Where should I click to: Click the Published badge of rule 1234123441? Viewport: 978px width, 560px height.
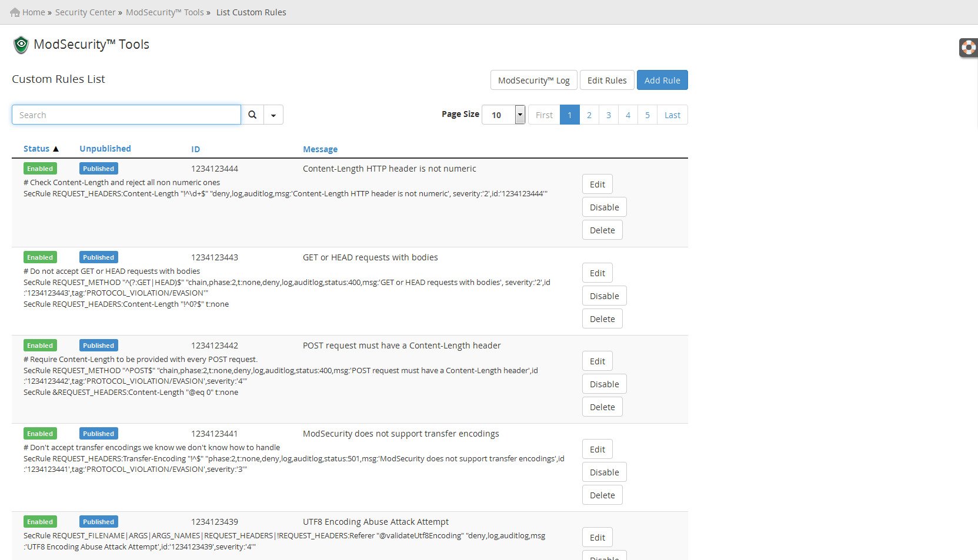[99, 434]
